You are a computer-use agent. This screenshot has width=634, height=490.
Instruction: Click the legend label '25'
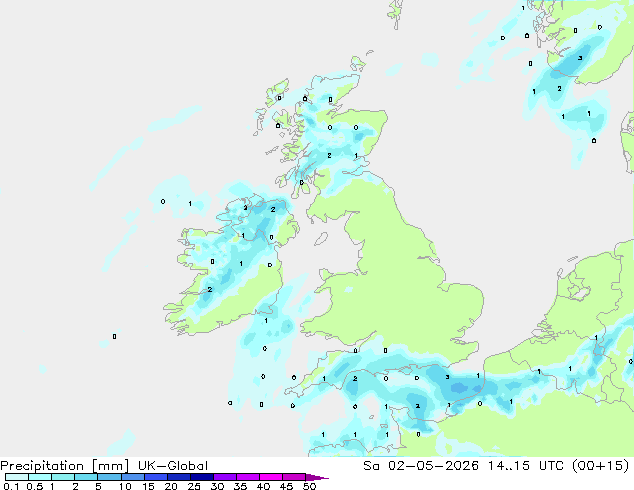coord(194,486)
